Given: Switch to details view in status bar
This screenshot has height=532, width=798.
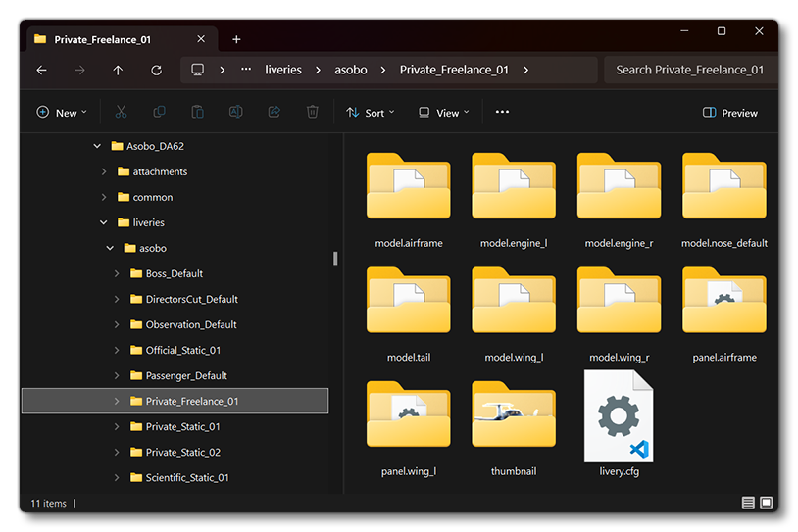Looking at the screenshot, I should (748, 503).
